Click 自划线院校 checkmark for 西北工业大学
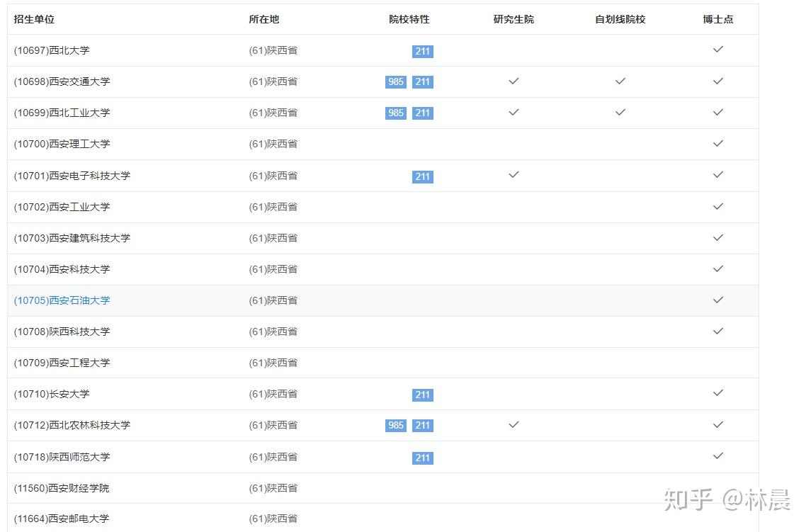Viewport: 811px width, 532px height. coord(620,113)
